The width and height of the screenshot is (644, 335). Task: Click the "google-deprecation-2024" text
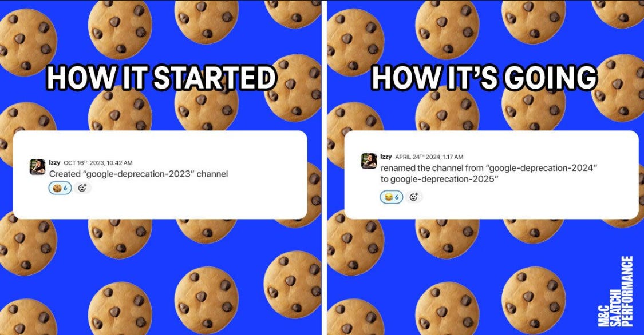pyautogui.click(x=542, y=167)
